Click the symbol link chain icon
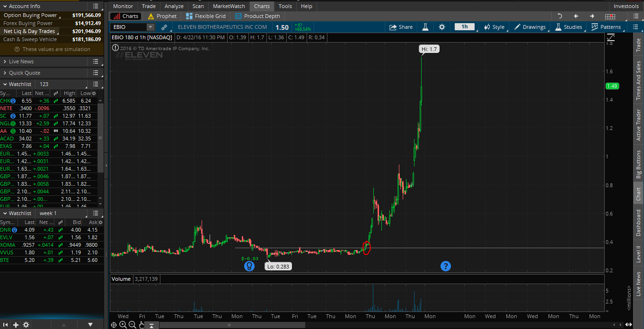The image size is (644, 329). pos(164,27)
